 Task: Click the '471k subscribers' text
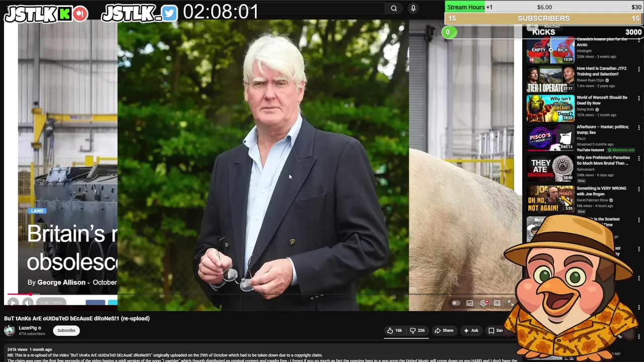click(x=32, y=334)
